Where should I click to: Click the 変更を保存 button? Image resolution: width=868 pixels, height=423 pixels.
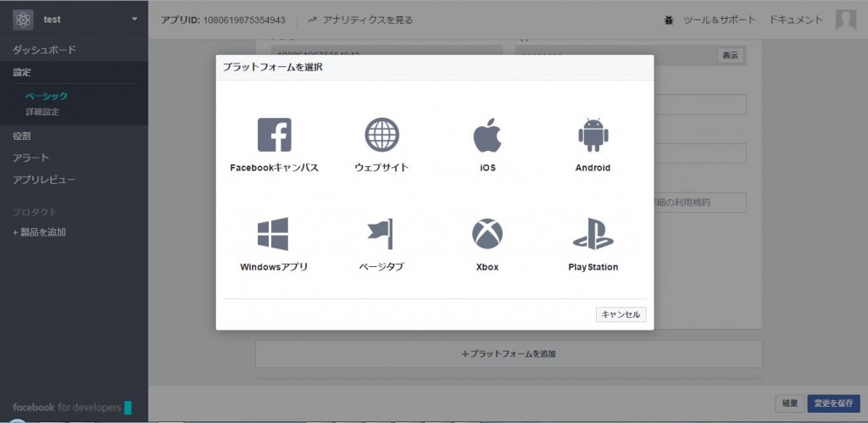tap(834, 404)
